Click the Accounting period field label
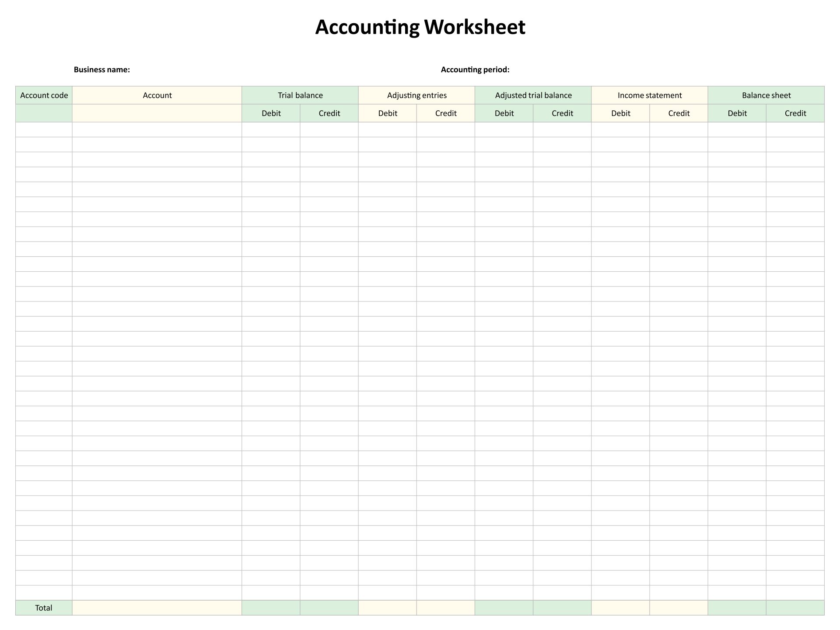The width and height of the screenshot is (840, 630). pos(475,70)
